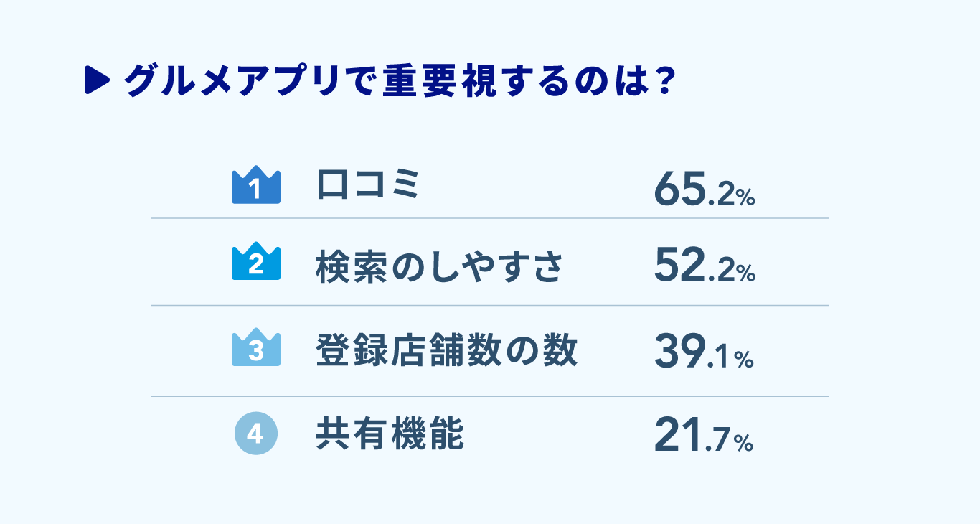This screenshot has height=524, width=980.
Task: Select the rank 2 crown badge
Action: pos(255,263)
